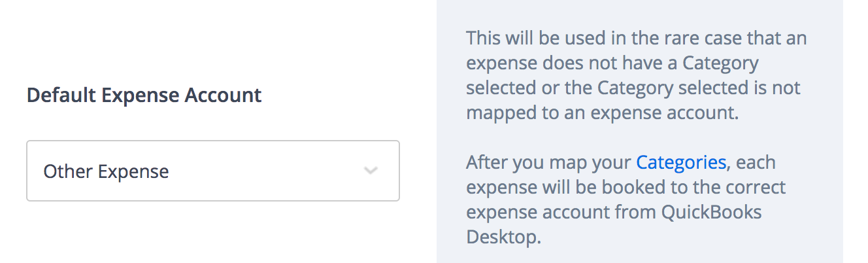This screenshot has width=868, height=263.
Task: Click 'mapped to an expense account' line
Action: coord(601,113)
